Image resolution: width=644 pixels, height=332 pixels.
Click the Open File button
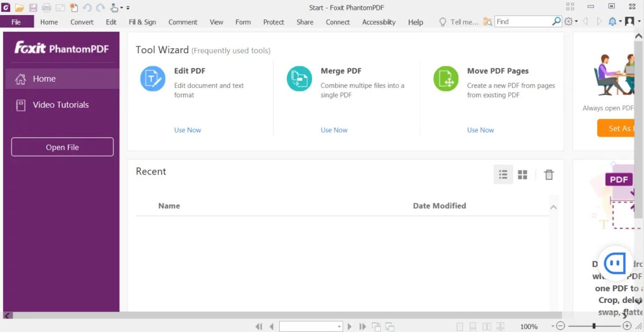(62, 147)
